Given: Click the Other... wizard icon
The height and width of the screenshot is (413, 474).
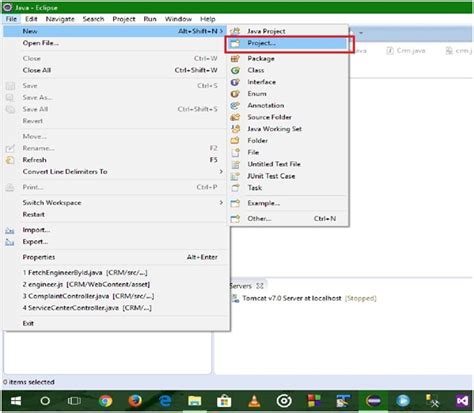Looking at the screenshot, I should 235,219.
